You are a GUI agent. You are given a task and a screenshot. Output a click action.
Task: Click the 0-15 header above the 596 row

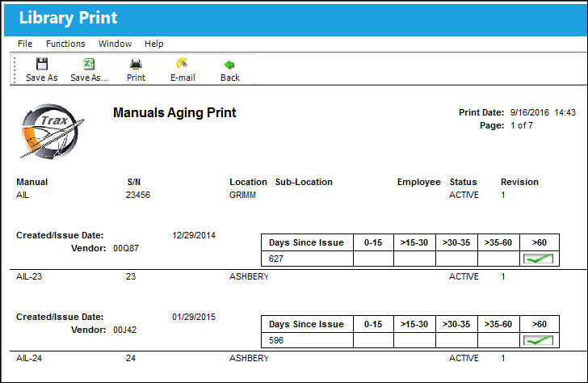(373, 324)
